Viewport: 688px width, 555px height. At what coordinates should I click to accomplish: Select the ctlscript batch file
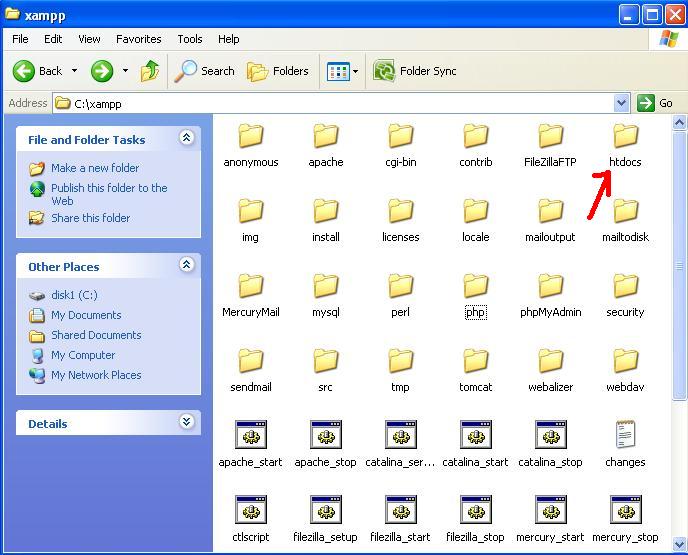pyautogui.click(x=251, y=519)
